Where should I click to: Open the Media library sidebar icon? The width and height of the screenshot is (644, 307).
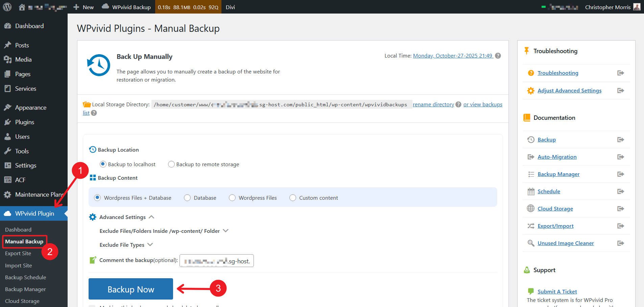(8, 59)
